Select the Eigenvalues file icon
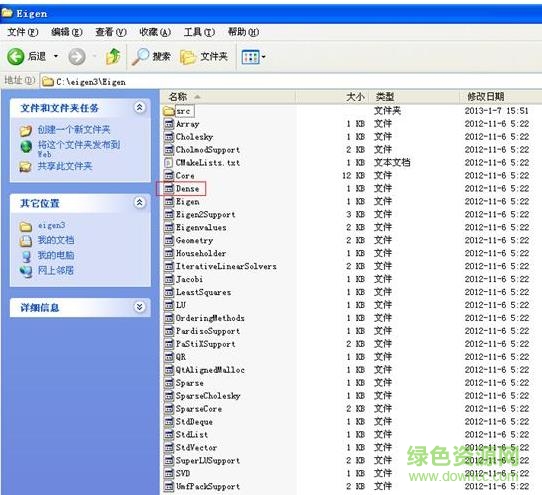The height and width of the screenshot is (495, 542). pyautogui.click(x=169, y=227)
